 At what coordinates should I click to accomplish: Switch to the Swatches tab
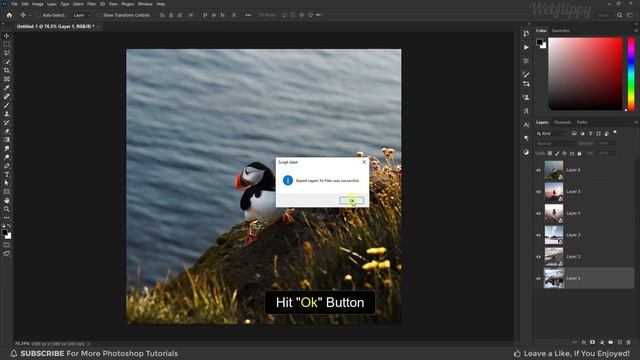click(560, 31)
